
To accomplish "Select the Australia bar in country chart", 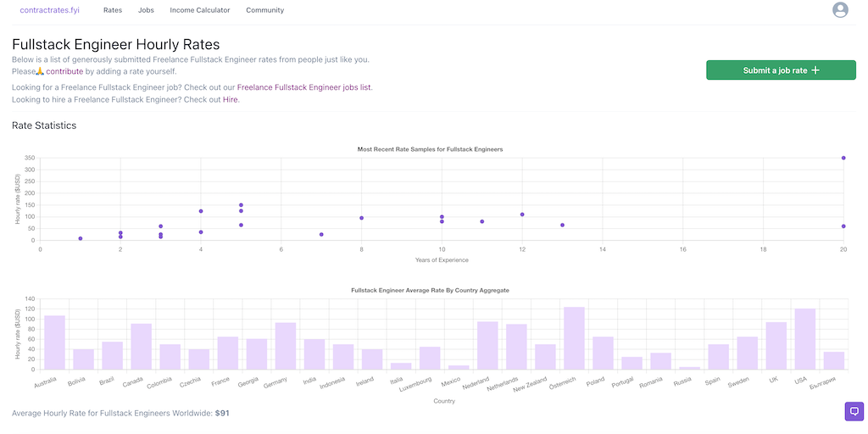I will [55, 342].
